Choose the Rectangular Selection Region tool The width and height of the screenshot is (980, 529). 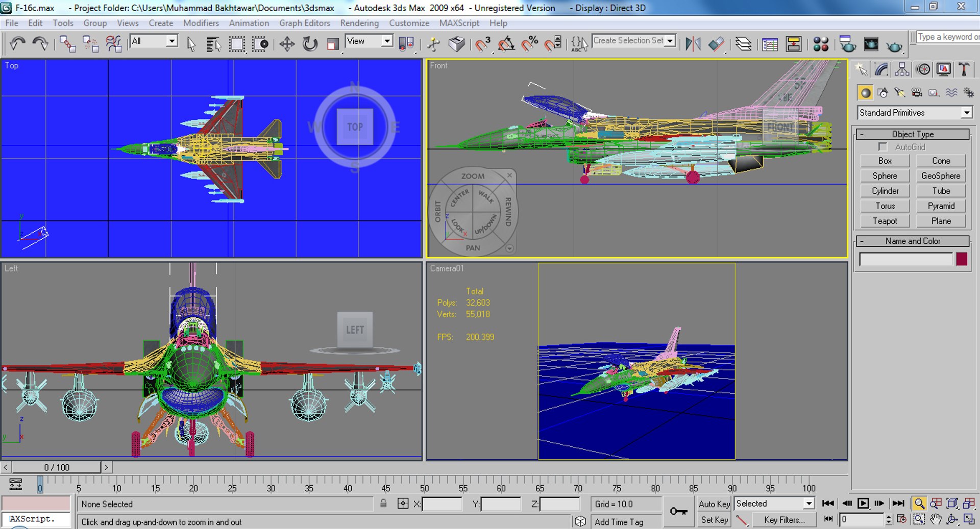tap(237, 44)
